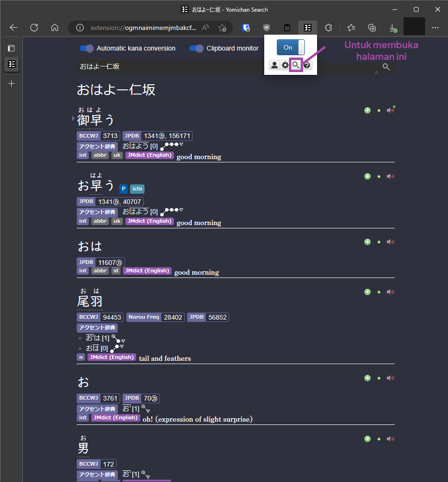Select the Yomichan Search vertical tab

coord(12,64)
